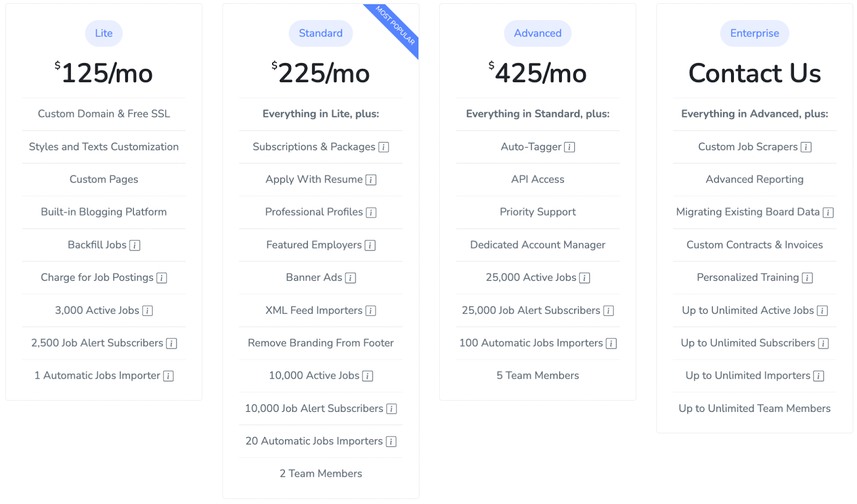The image size is (857, 504).
Task: Click info icon next to Subscriptions & Packages
Action: (384, 147)
